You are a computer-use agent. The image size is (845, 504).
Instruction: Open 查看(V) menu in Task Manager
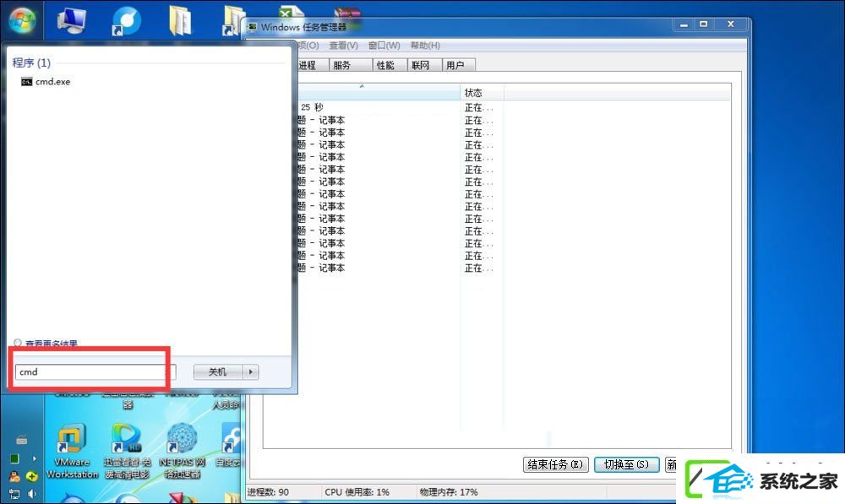point(343,46)
